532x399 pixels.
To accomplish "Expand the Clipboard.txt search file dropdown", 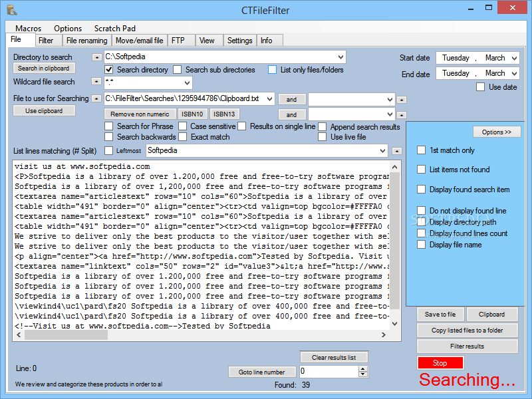I will [269, 99].
